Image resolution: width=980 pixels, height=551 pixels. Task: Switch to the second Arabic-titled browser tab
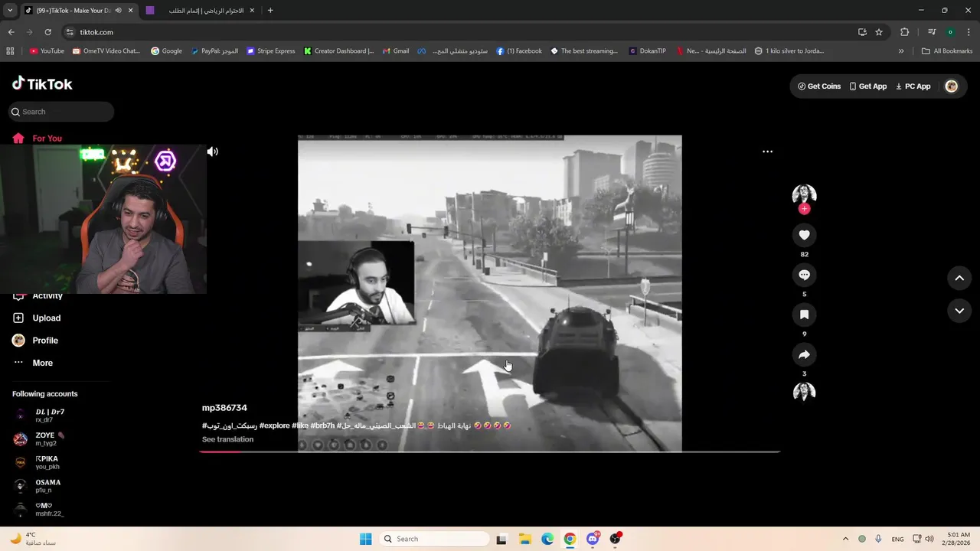click(x=199, y=11)
